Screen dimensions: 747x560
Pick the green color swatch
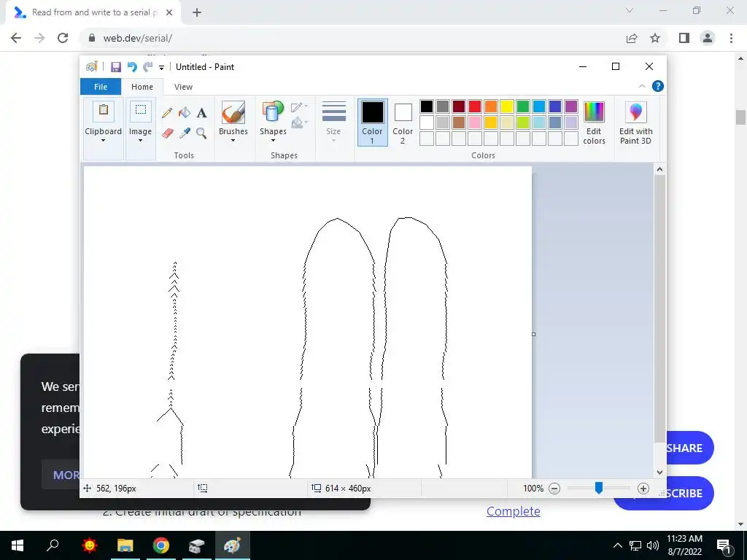tap(522, 106)
